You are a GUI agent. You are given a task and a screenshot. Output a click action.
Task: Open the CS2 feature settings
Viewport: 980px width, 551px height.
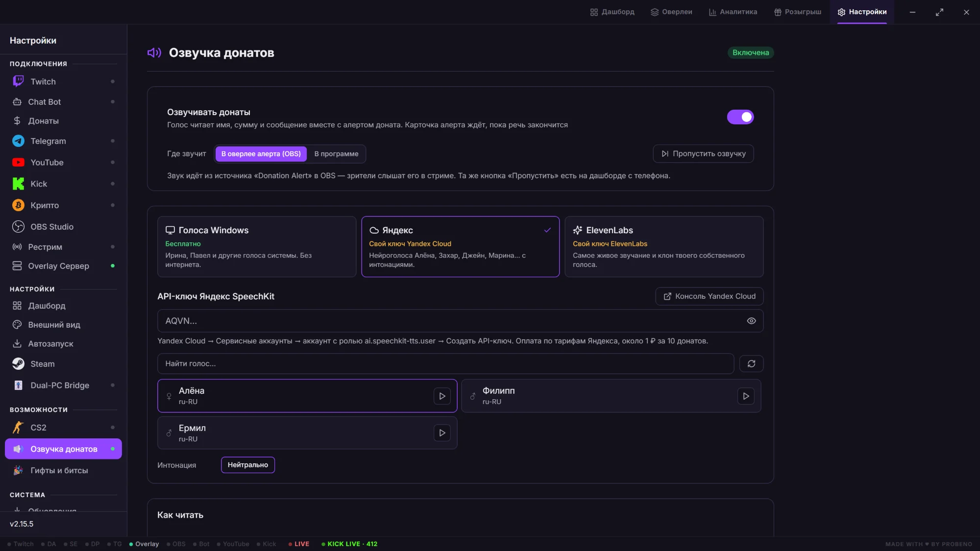coord(63,428)
